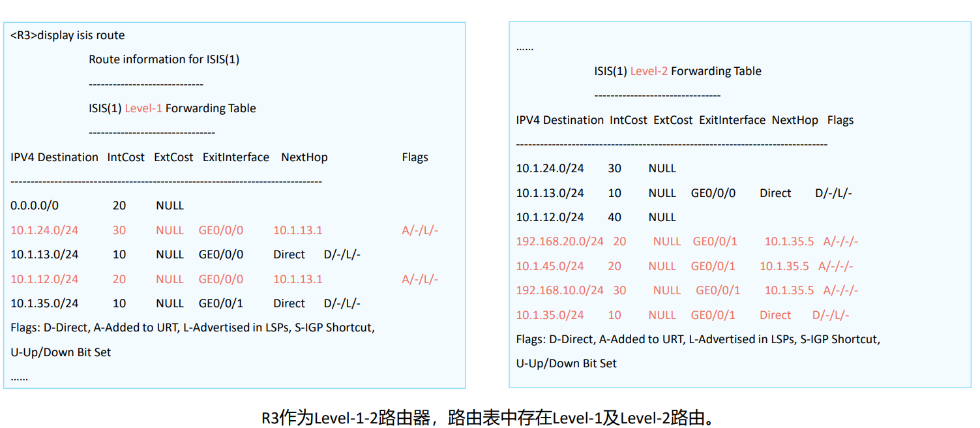The width and height of the screenshot is (980, 428).
Task: Click the "Flags: D-Direct" legend line in left panel
Action: click(192, 328)
